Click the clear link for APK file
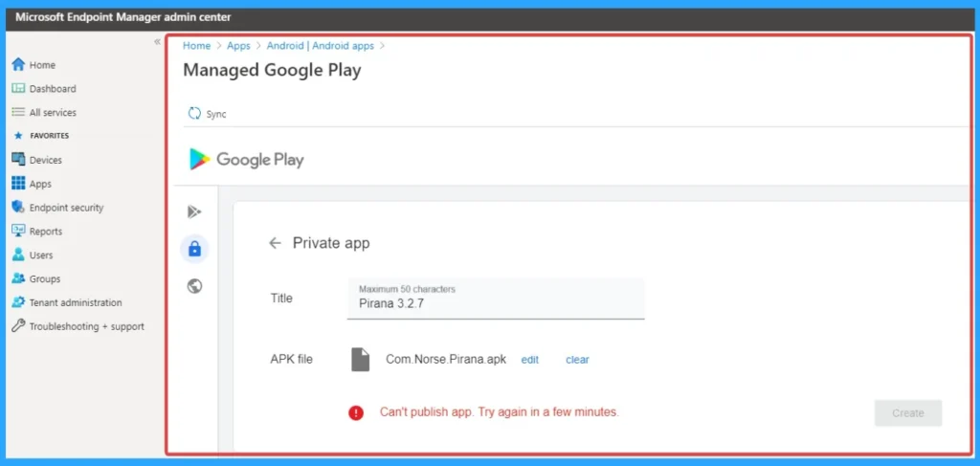The width and height of the screenshot is (980, 466). pyautogui.click(x=577, y=360)
